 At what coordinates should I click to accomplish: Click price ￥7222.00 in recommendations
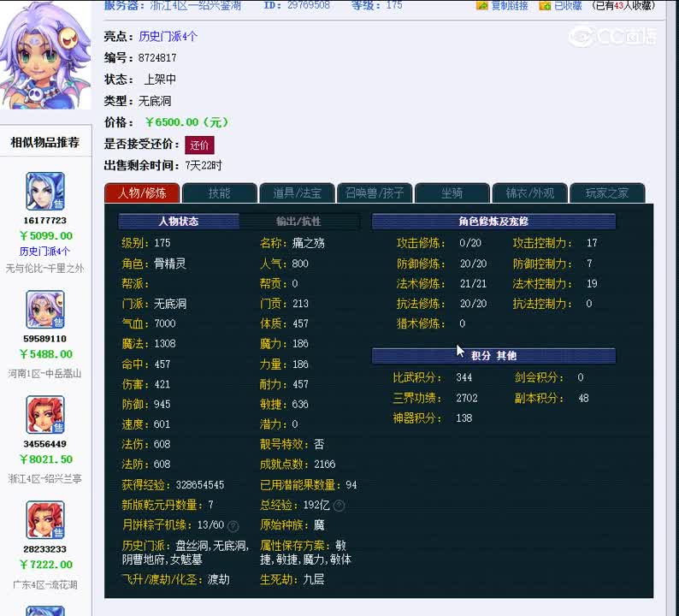(x=46, y=565)
